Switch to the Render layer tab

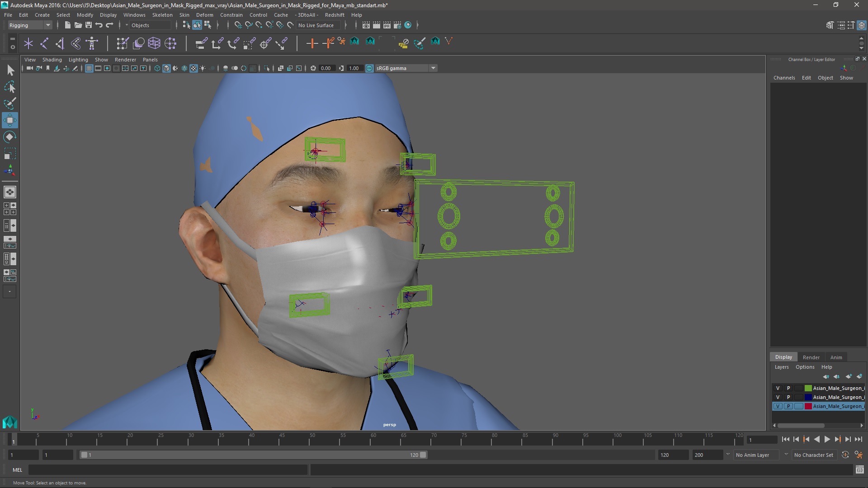pos(811,357)
